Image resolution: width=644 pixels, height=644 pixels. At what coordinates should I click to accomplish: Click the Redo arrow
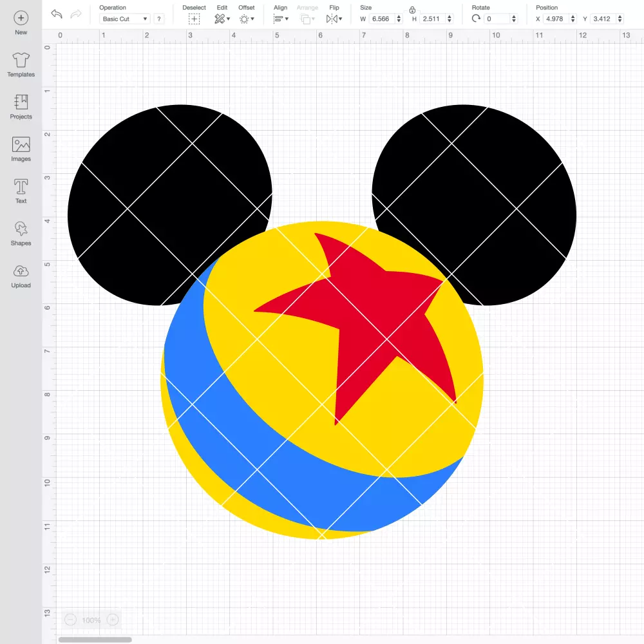coord(76,14)
